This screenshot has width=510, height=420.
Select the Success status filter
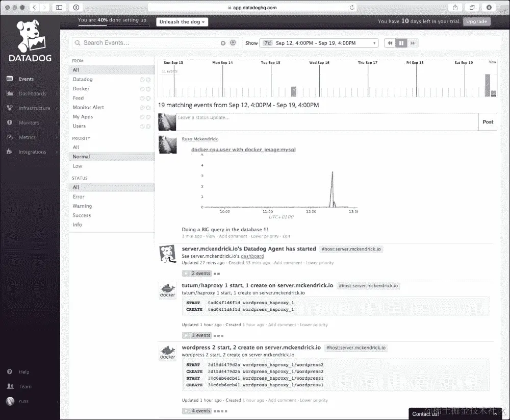[x=82, y=215]
